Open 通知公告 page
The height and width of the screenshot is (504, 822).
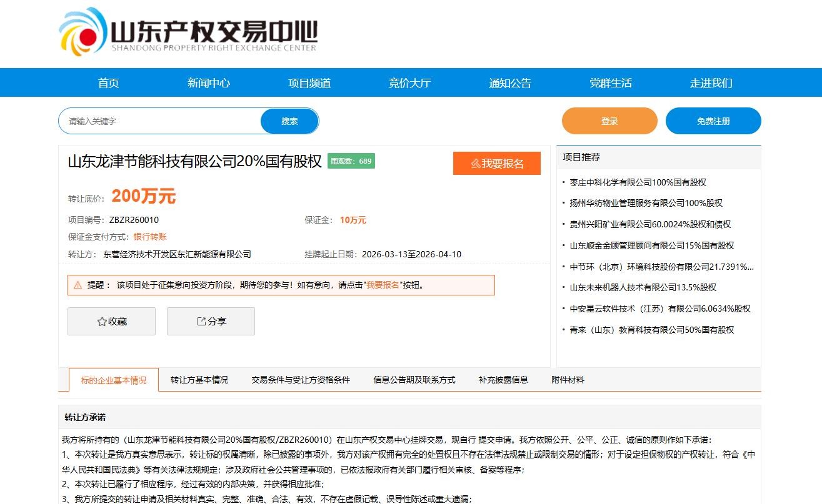(x=510, y=83)
